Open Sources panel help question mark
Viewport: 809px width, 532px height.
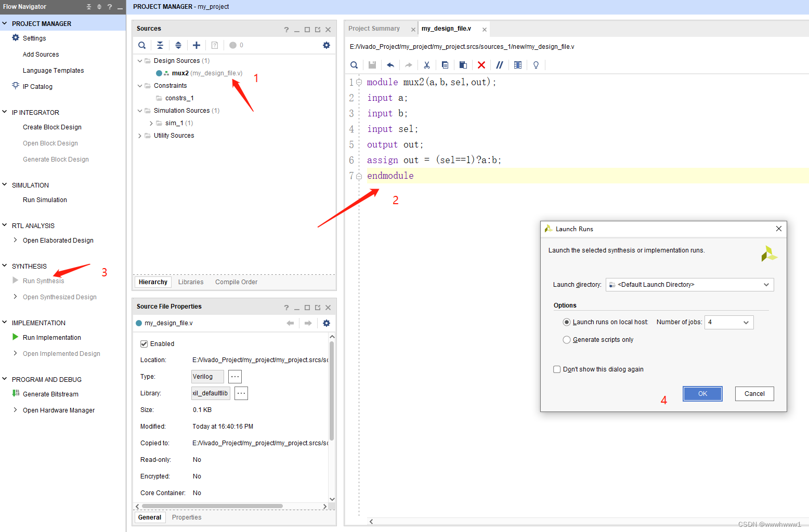coord(286,30)
